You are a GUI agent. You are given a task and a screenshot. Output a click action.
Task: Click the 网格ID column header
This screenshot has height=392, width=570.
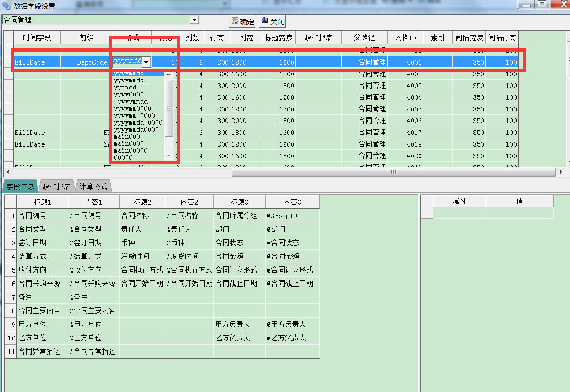[405, 38]
